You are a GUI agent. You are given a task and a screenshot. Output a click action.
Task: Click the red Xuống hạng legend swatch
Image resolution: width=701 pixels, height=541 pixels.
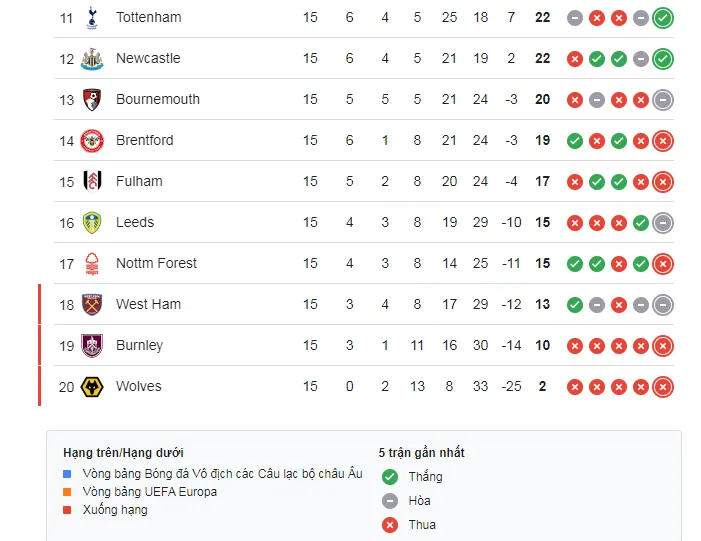(x=67, y=510)
